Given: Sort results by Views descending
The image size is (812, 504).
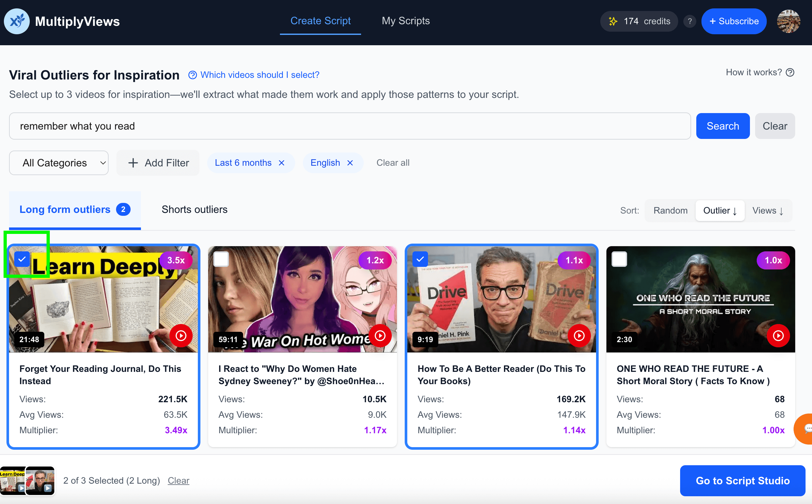Looking at the screenshot, I should (768, 210).
